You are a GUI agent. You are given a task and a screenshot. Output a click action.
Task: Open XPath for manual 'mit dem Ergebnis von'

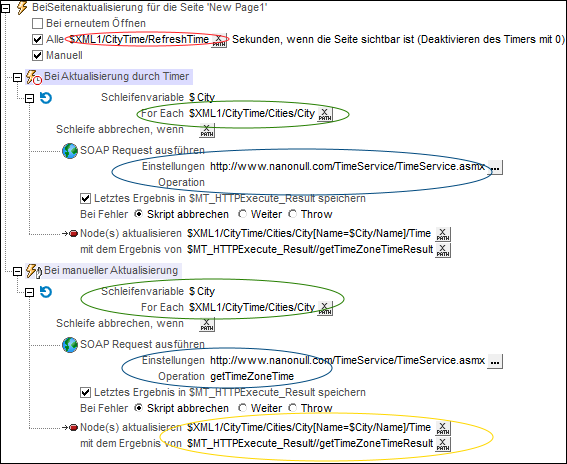(x=443, y=444)
